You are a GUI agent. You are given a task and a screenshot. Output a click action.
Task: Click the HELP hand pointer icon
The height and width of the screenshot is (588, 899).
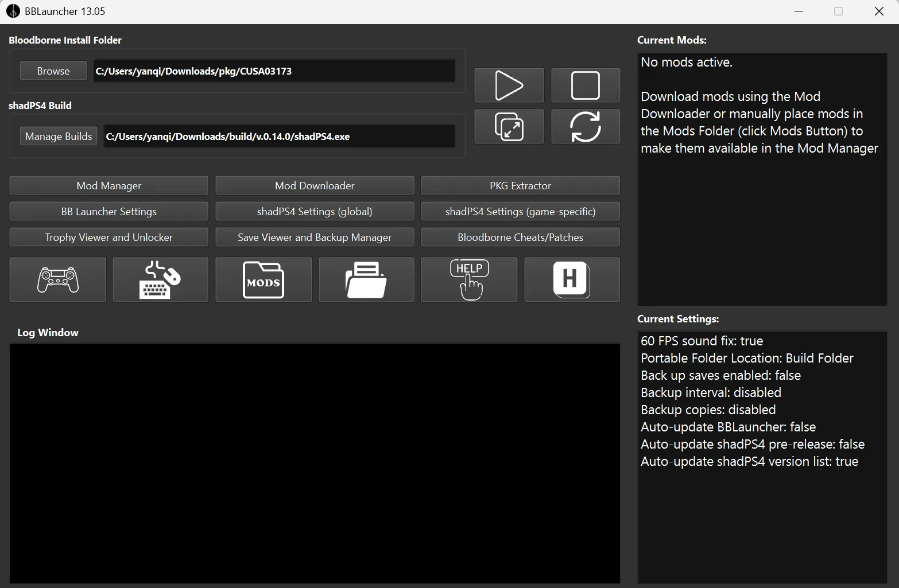[x=469, y=280]
